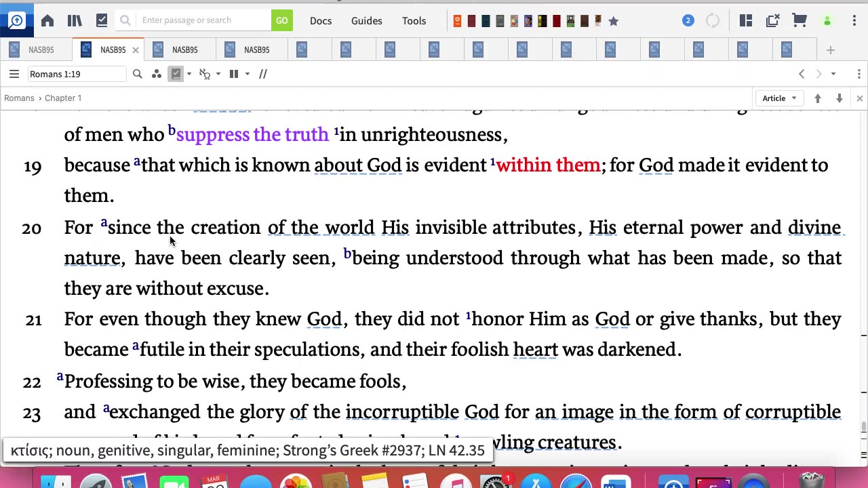
Task: Click the star favorites shortcut icon
Action: 614,21
